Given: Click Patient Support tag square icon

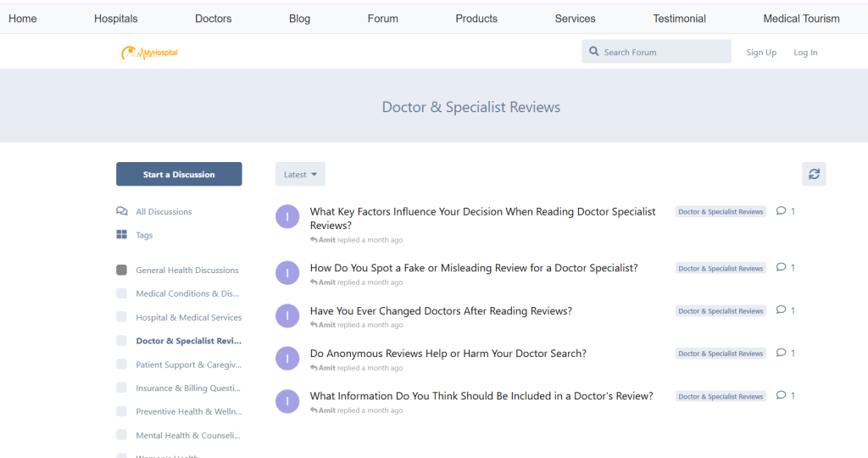Looking at the screenshot, I should coord(122,364).
